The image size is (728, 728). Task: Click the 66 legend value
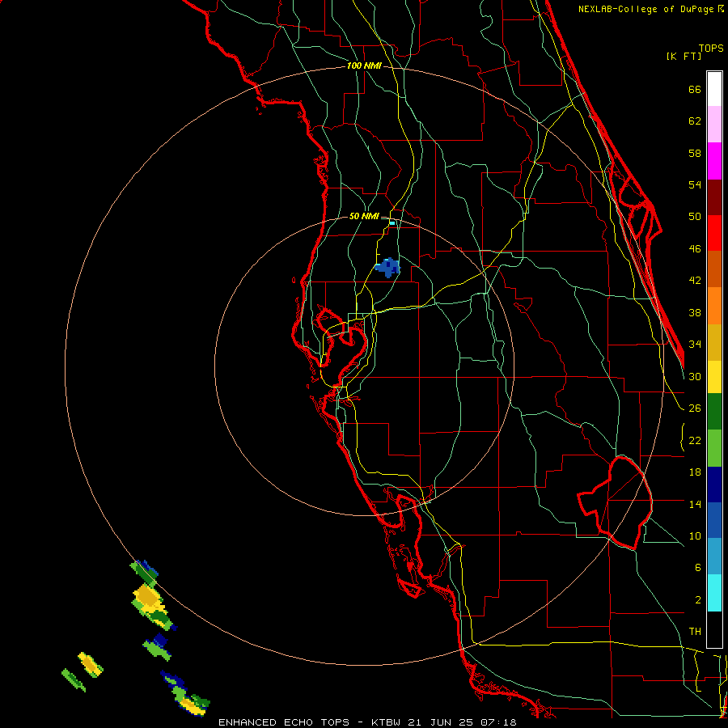[695, 89]
